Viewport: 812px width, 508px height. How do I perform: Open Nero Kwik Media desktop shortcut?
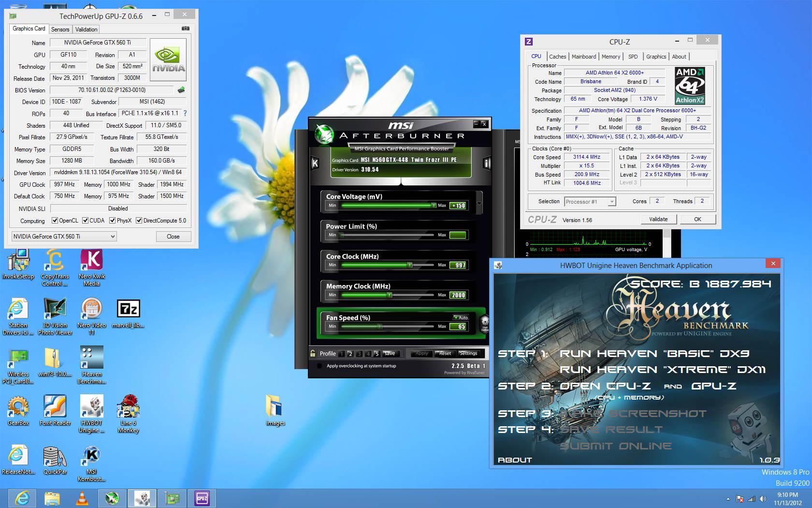91,267
